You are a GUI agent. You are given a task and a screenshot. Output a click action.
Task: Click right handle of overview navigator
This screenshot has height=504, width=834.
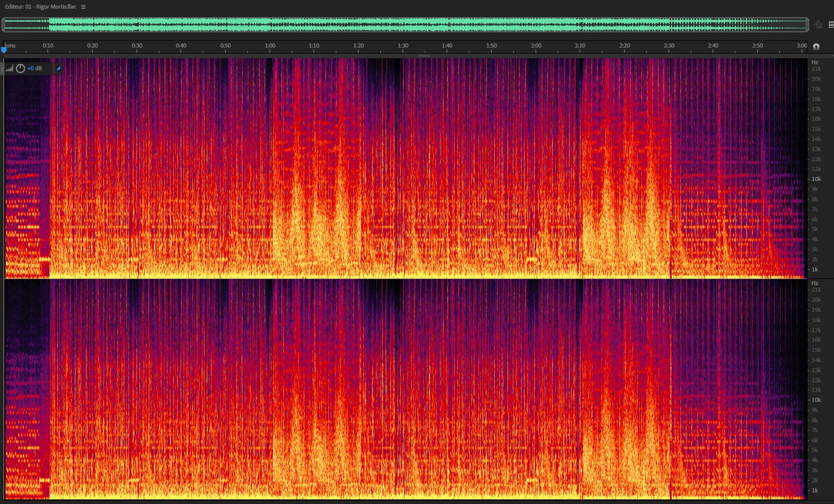tap(808, 25)
